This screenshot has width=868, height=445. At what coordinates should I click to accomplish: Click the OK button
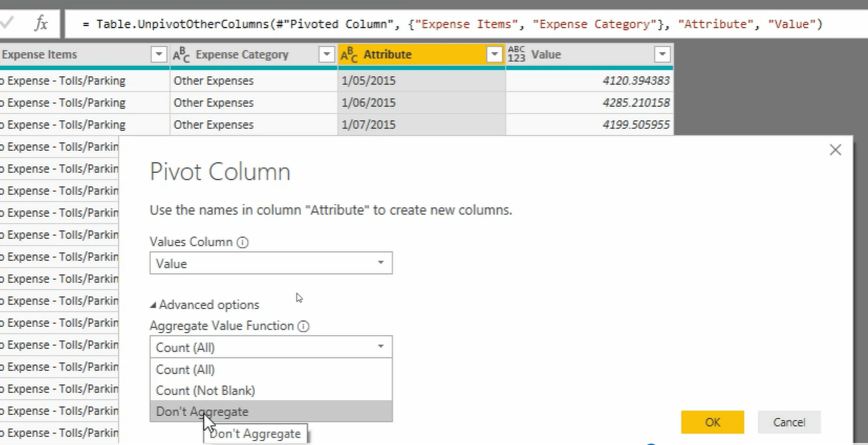(712, 422)
